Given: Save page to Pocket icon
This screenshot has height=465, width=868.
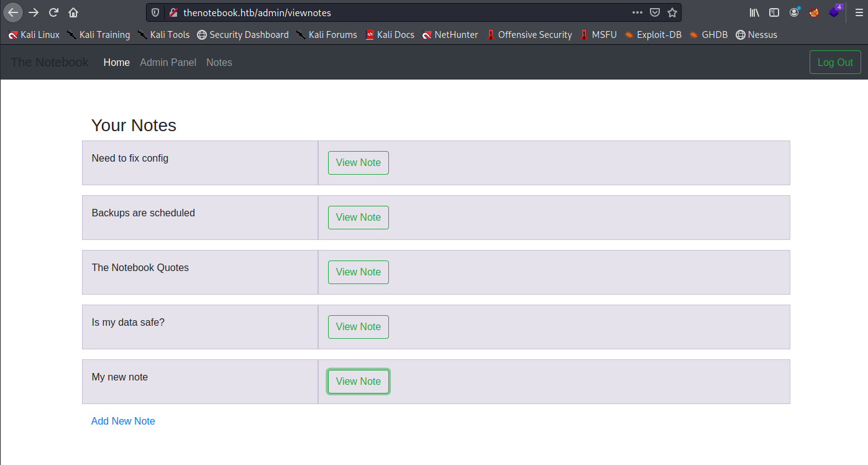Looking at the screenshot, I should click(655, 12).
